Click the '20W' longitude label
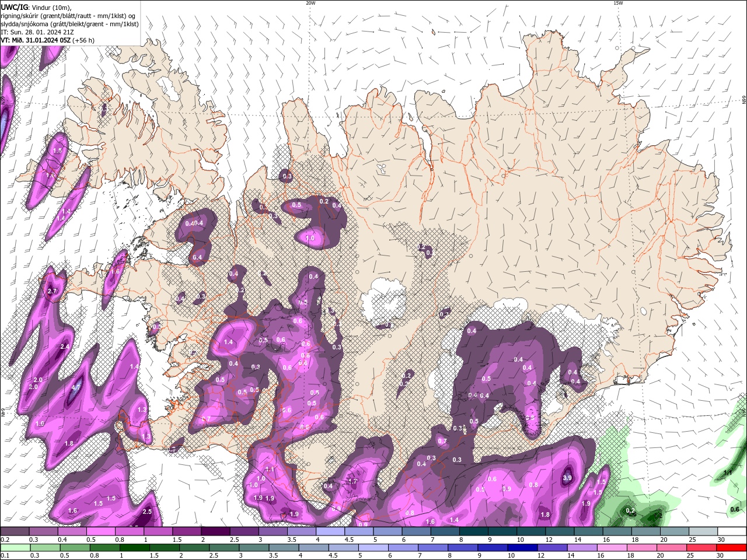Viewport: 747px width, 560px height. click(310, 3)
